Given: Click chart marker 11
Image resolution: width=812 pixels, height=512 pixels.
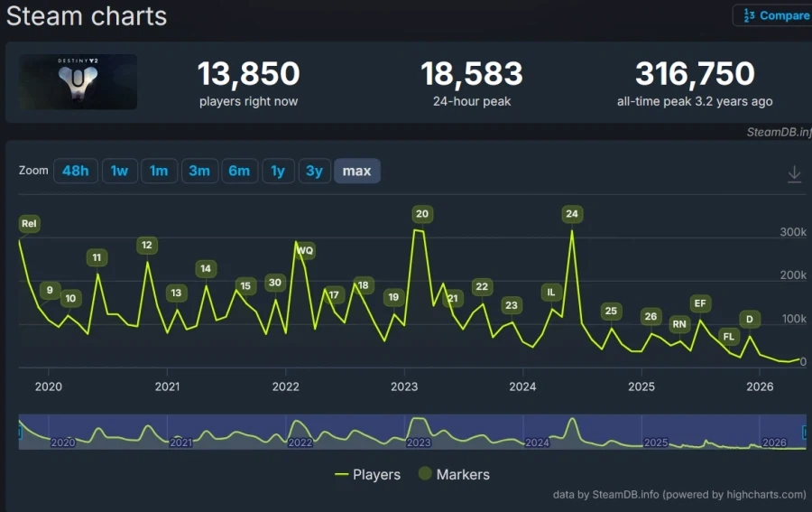Looking at the screenshot, I should point(97,257).
